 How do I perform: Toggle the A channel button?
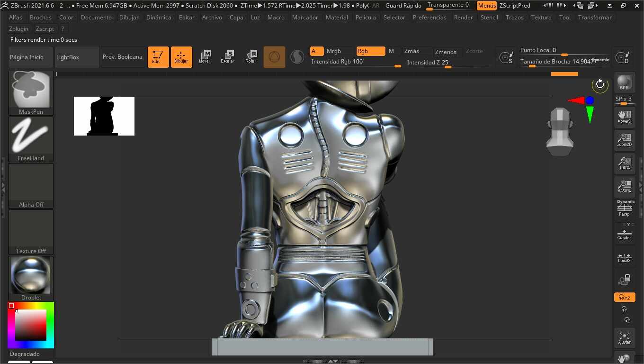tap(317, 51)
